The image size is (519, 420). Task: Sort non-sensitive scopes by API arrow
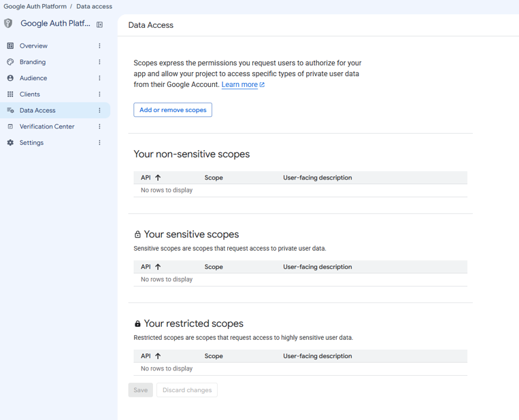(x=158, y=177)
